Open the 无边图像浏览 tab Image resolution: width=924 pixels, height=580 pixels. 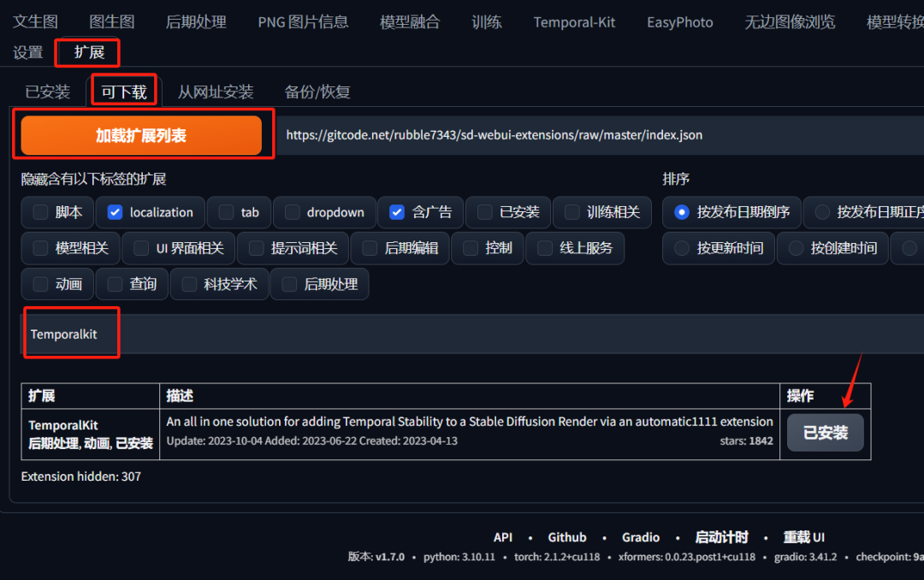(790, 22)
